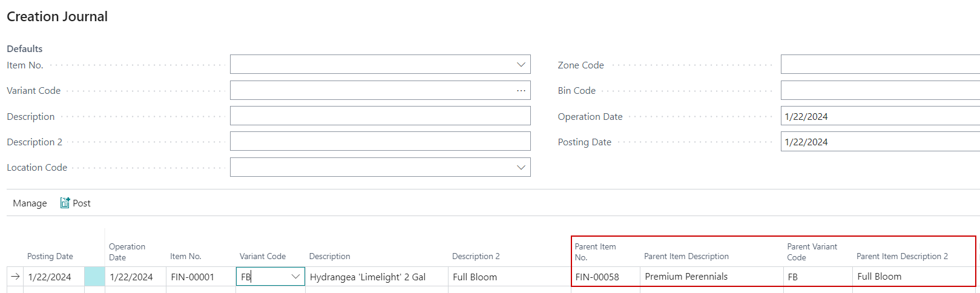Select the row arrow indicator

coord(16,277)
